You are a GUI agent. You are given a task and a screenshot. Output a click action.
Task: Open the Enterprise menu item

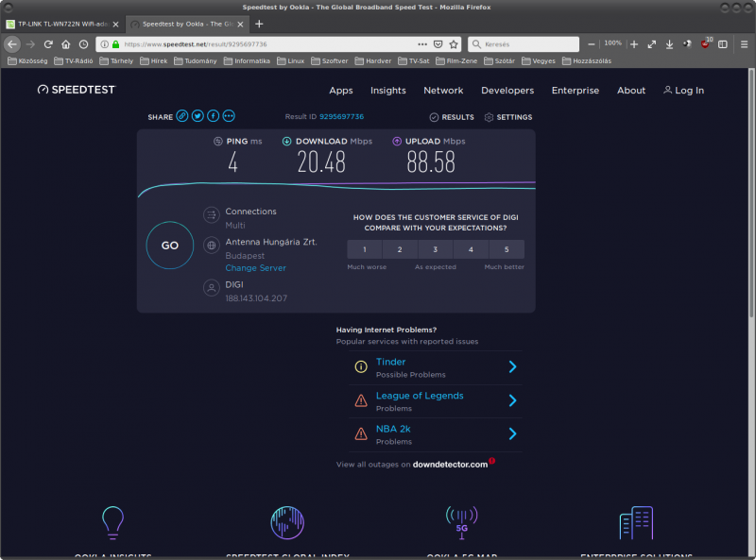(x=576, y=91)
